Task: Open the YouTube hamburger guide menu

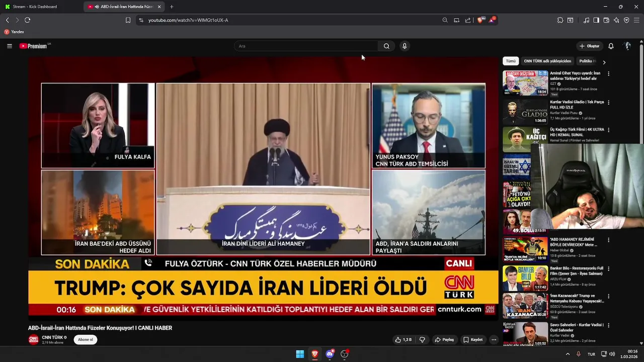Action: click(x=9, y=46)
